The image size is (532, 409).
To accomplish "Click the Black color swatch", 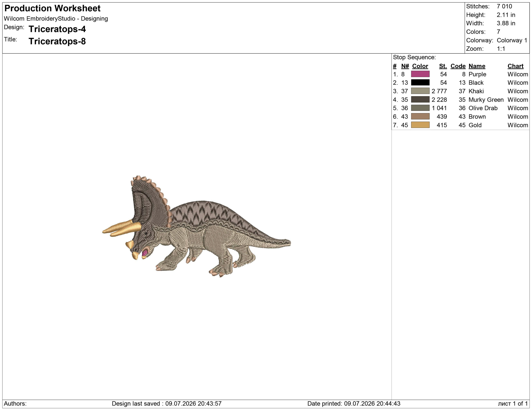I will 420,82.
